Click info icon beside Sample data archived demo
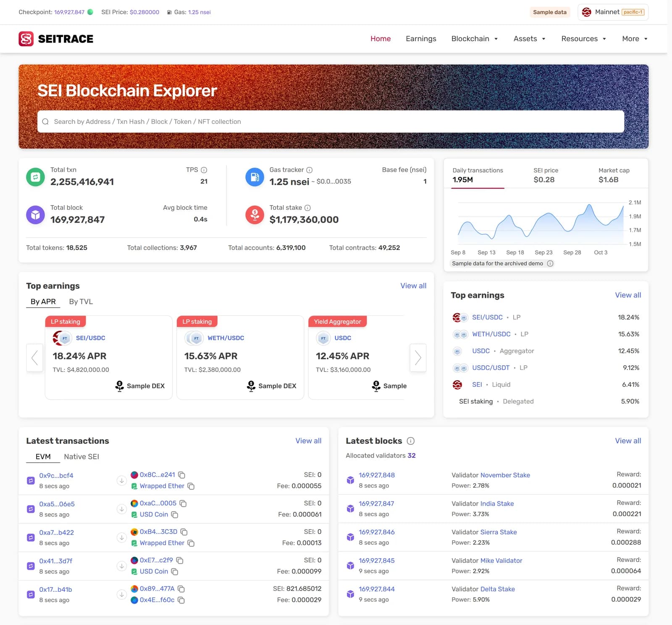The width and height of the screenshot is (672, 625). pos(550,264)
